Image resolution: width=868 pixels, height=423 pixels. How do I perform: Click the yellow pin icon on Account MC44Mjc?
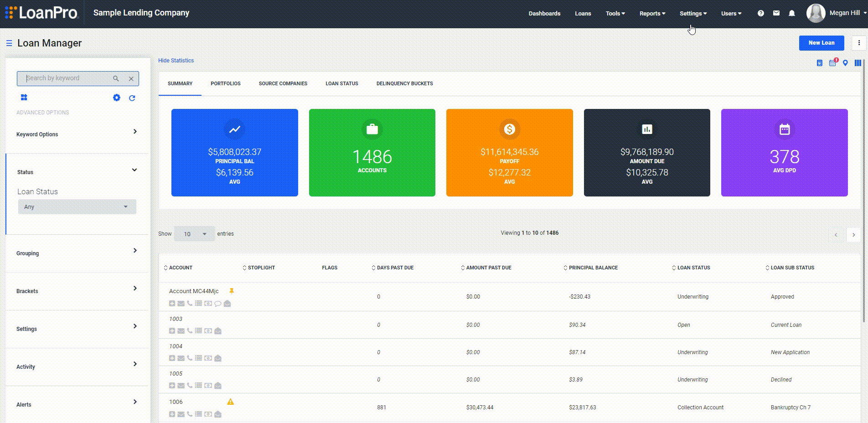click(232, 291)
